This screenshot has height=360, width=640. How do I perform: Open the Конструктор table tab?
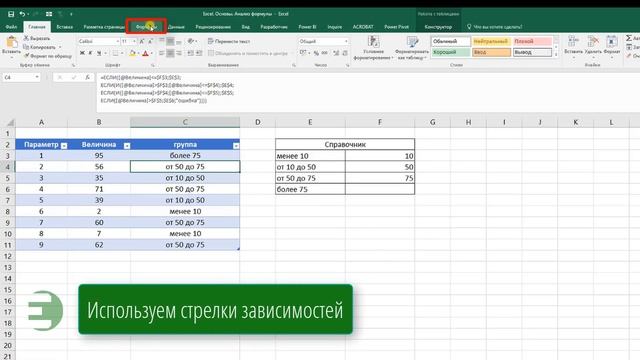[x=438, y=27]
